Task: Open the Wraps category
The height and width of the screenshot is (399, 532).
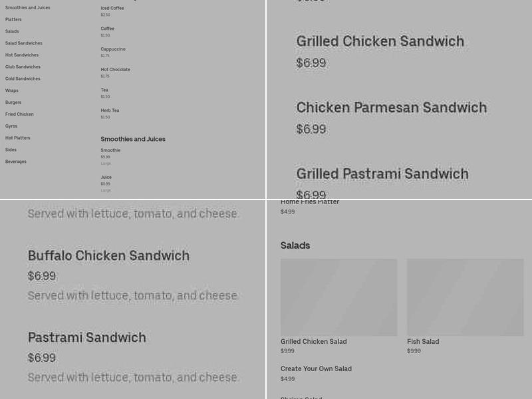Action: pyautogui.click(x=11, y=90)
